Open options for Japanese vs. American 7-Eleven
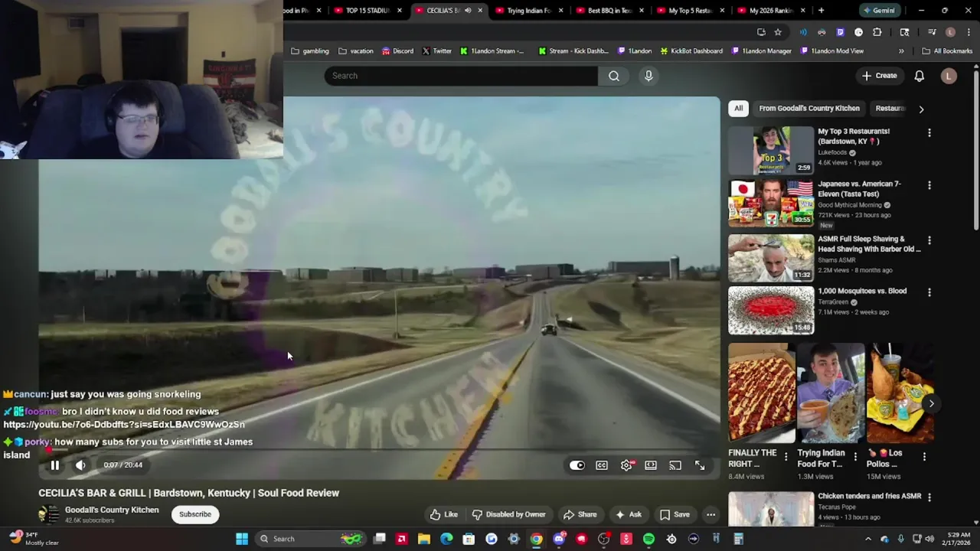The width and height of the screenshot is (980, 551). (x=929, y=185)
